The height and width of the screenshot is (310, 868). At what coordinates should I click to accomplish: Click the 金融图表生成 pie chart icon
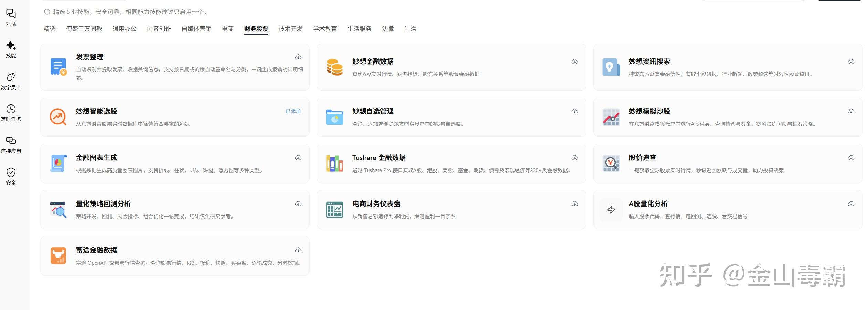[x=59, y=163]
